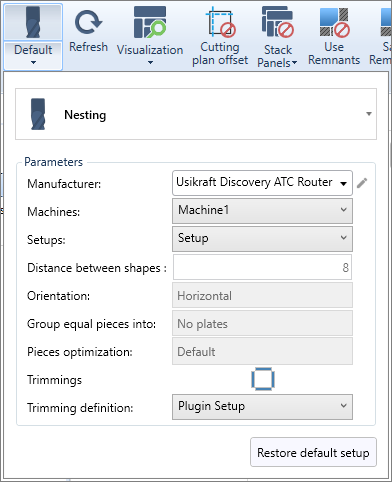
Task: Toggle the Use Remnants icon
Action: 334,23
